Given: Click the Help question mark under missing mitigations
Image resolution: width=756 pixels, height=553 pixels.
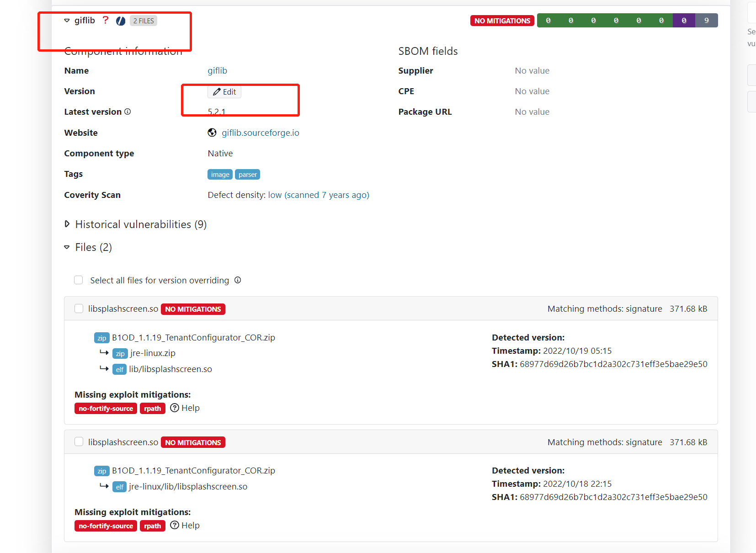Looking at the screenshot, I should tap(175, 408).
